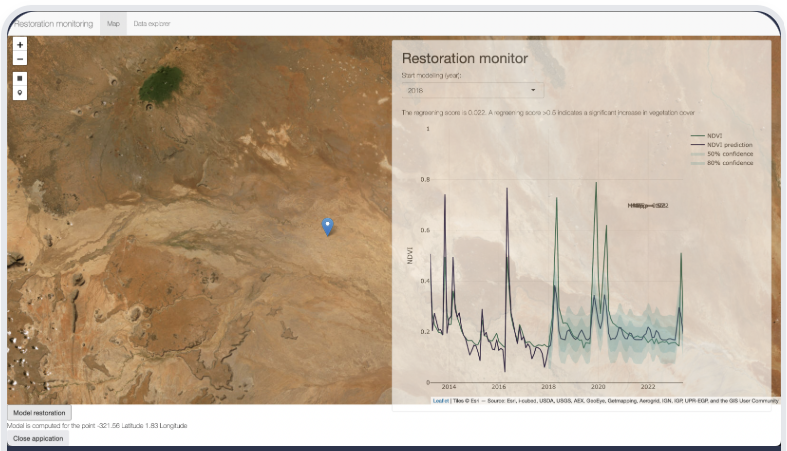Click the 0.8 y-axis tick label
Screen dimensions: 787x451
(x=425, y=180)
